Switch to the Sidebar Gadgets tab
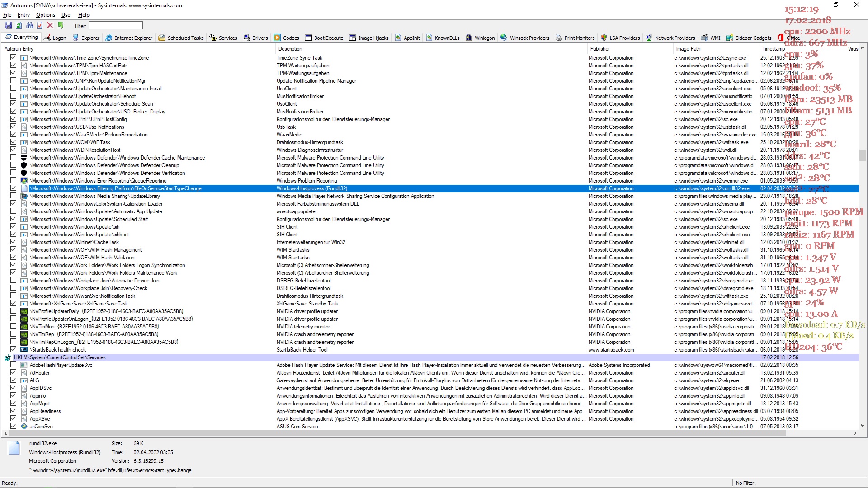The image size is (868, 488). click(x=749, y=38)
